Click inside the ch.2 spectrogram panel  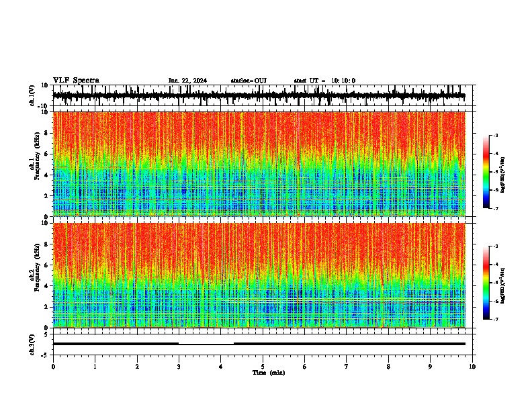(x=259, y=275)
